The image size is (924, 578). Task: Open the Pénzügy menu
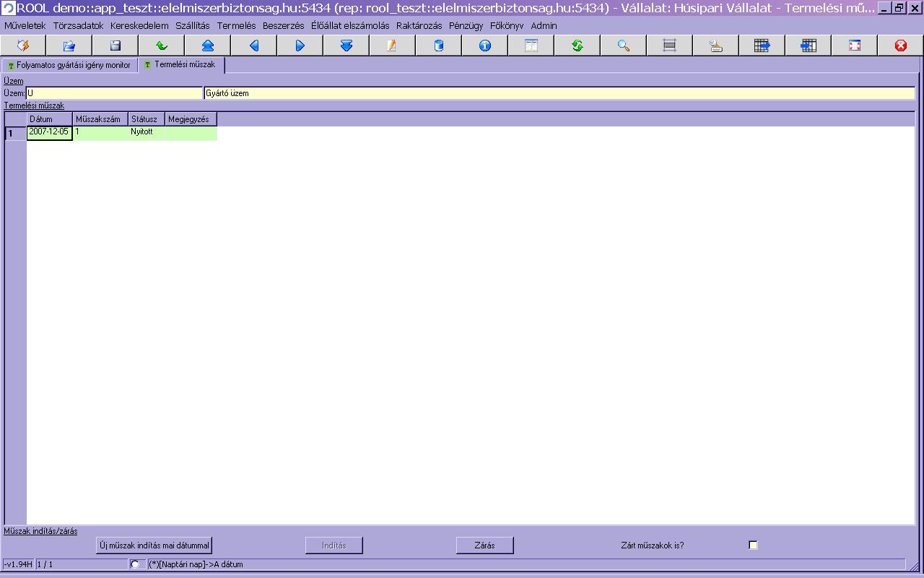point(466,25)
